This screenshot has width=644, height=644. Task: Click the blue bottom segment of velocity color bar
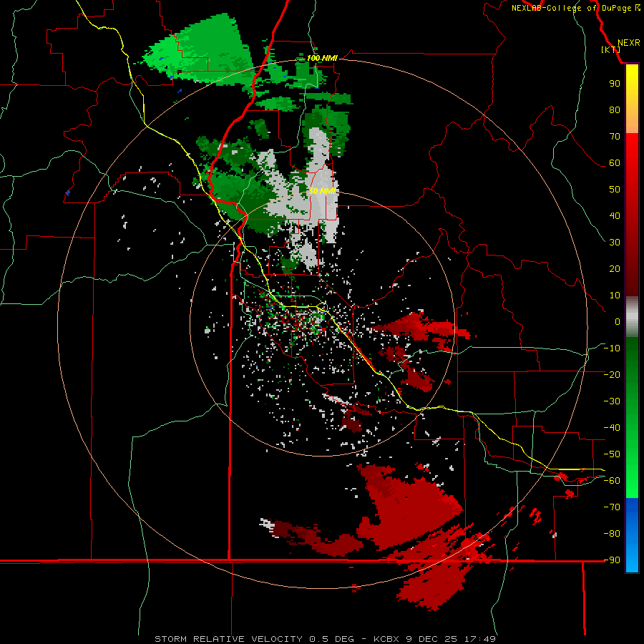[x=632, y=535]
